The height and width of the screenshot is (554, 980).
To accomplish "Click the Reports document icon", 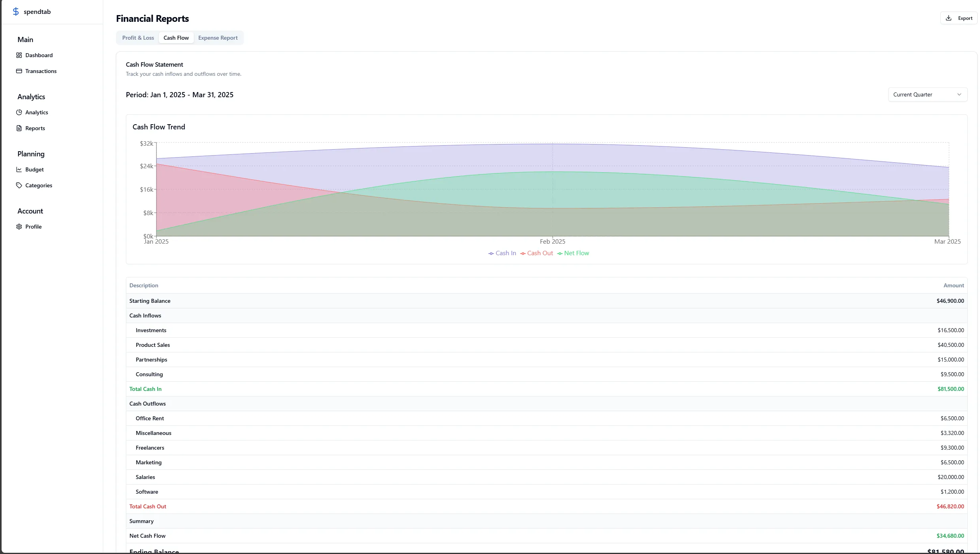I will 19,128.
